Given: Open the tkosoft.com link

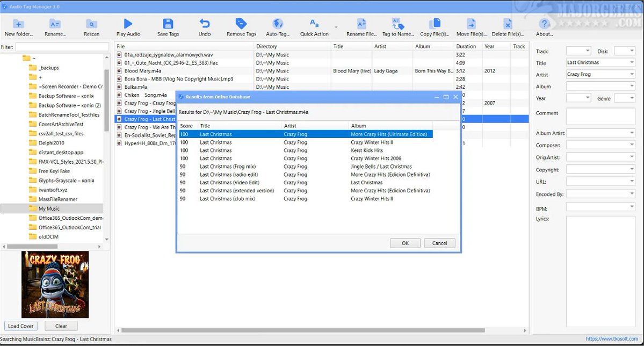Looking at the screenshot, I should tap(612, 339).
